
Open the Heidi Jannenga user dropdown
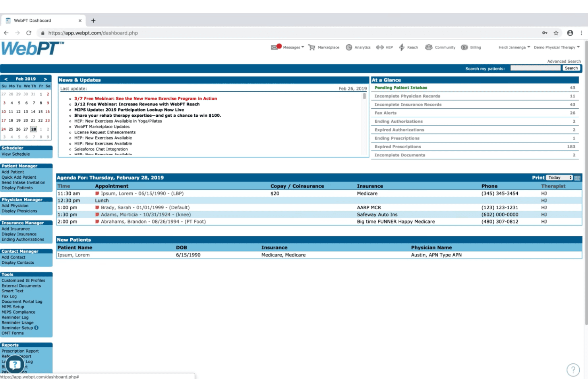[514, 47]
